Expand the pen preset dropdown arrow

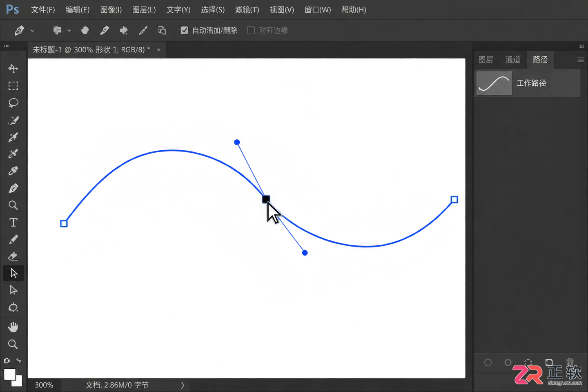pos(32,31)
